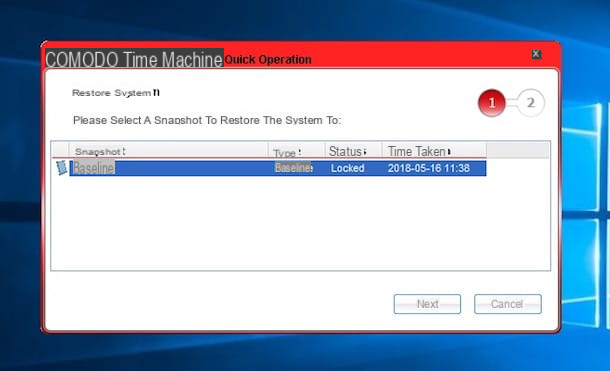Sort by the Status column header
Image resolution: width=610 pixels, height=371 pixels.
[x=353, y=151]
